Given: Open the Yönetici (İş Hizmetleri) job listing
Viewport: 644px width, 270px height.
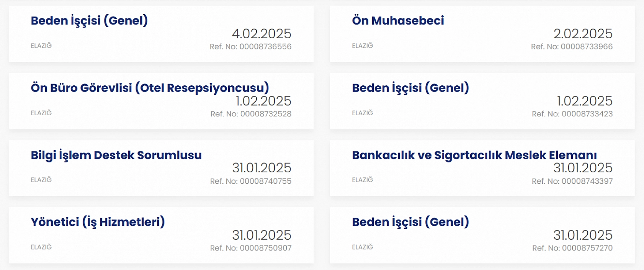Looking at the screenshot, I should click(x=98, y=222).
